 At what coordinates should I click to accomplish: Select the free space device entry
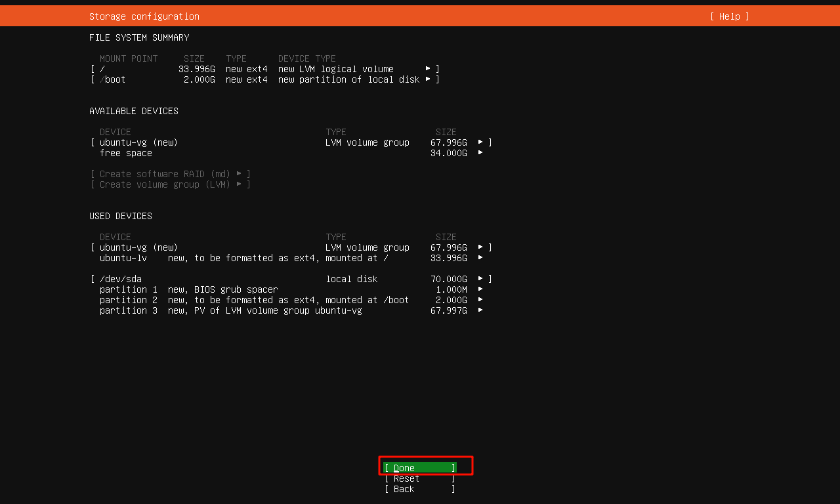click(126, 153)
